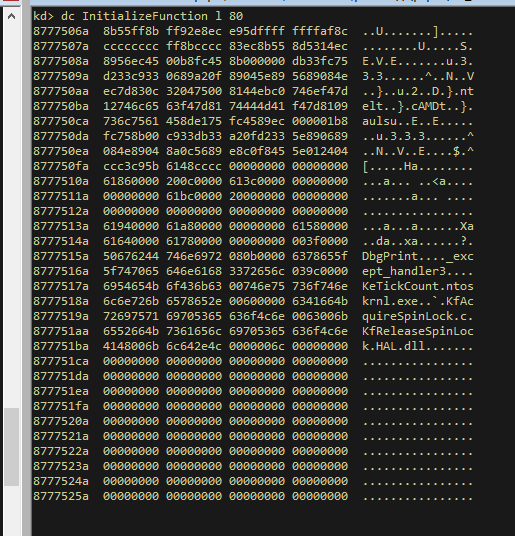Click address 877750ea
Viewport: 515px width, 536px height.
pos(61,151)
